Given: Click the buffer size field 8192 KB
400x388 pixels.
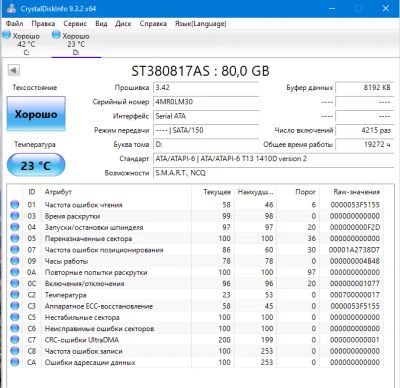Looking at the screenshot, I should [x=364, y=88].
